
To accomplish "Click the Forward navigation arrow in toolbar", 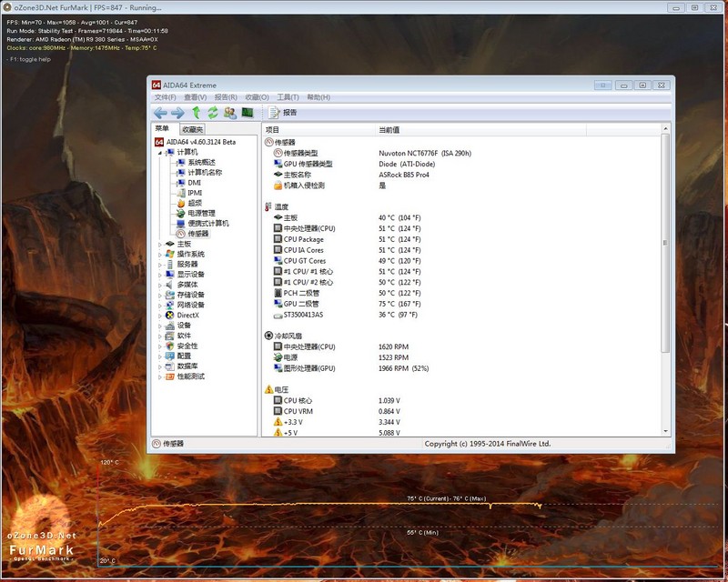I will point(177,113).
